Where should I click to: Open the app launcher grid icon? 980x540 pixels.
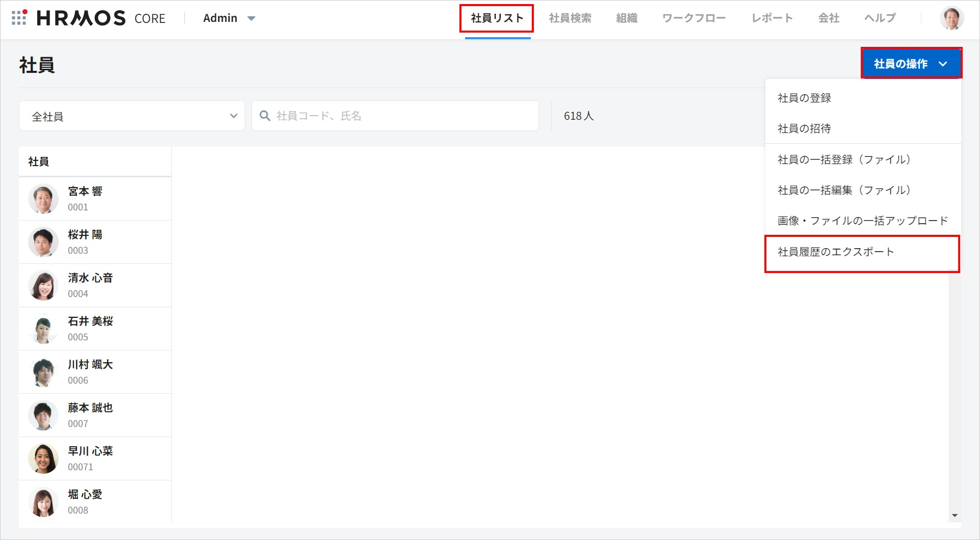coord(19,18)
